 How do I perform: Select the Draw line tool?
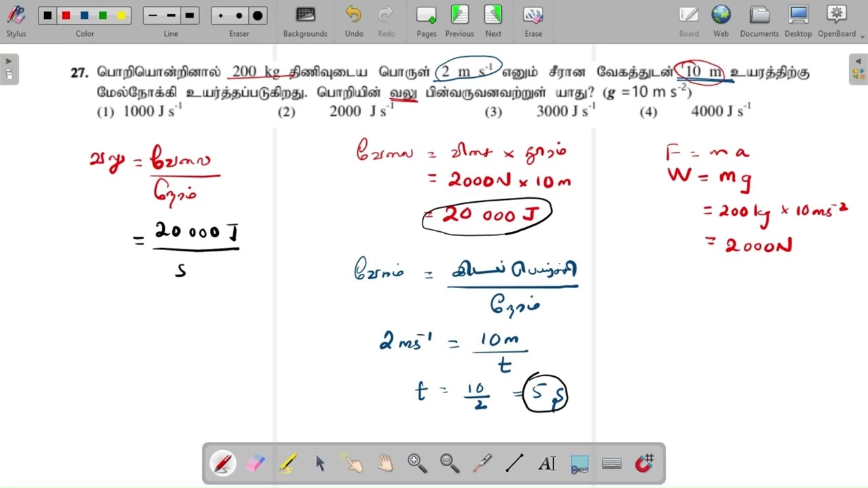(514, 464)
